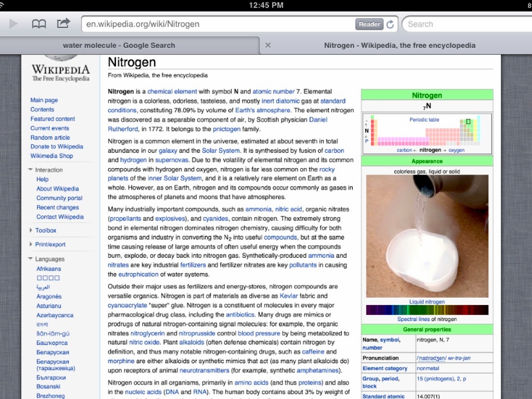Image resolution: width=532 pixels, height=399 pixels.
Task: Follow the cyanoacrylate link
Action: [x=127, y=305]
